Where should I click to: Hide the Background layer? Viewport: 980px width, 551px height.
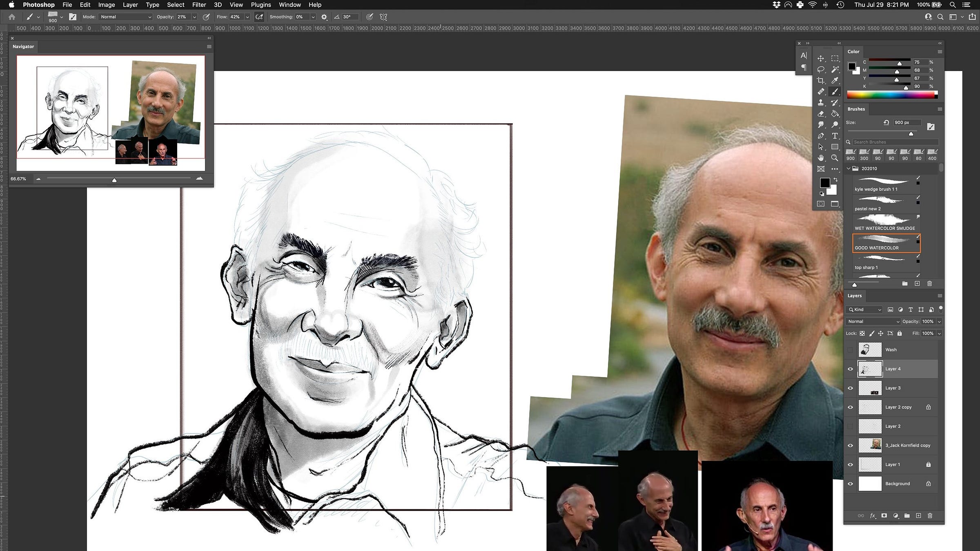tap(851, 484)
